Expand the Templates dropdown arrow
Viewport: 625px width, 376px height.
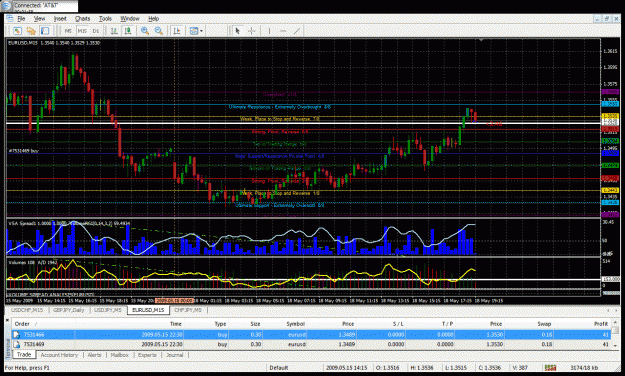pos(201,31)
